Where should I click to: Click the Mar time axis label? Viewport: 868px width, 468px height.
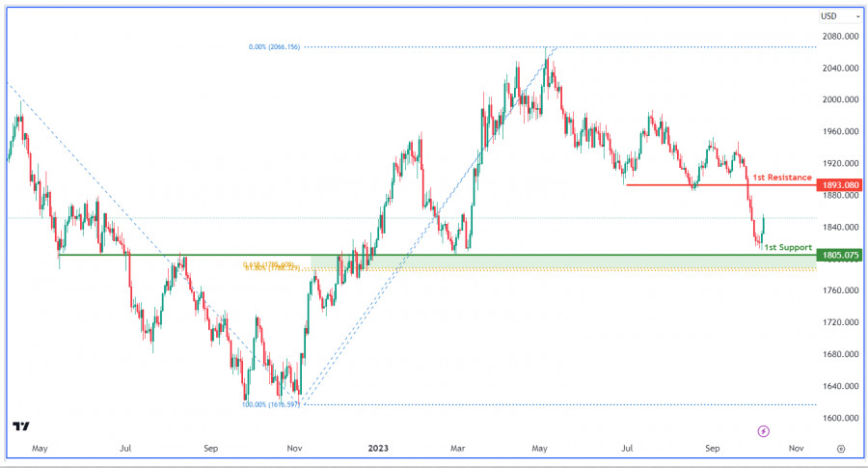point(458,448)
